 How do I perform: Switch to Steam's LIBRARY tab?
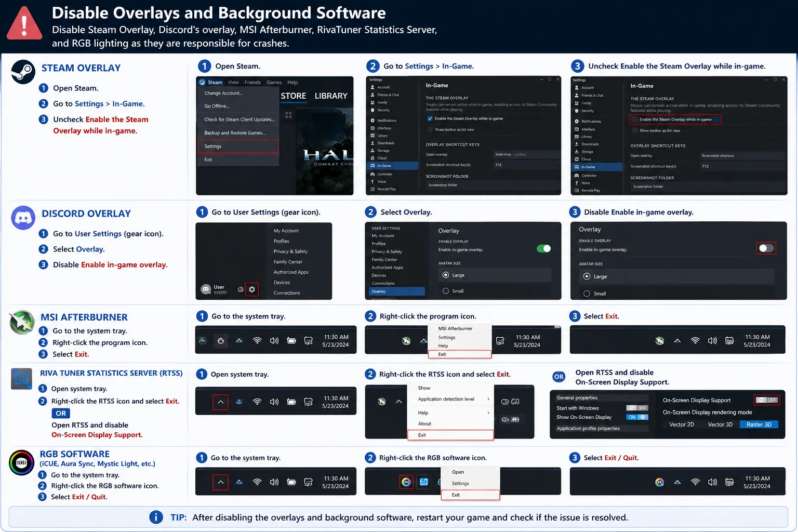(331, 96)
